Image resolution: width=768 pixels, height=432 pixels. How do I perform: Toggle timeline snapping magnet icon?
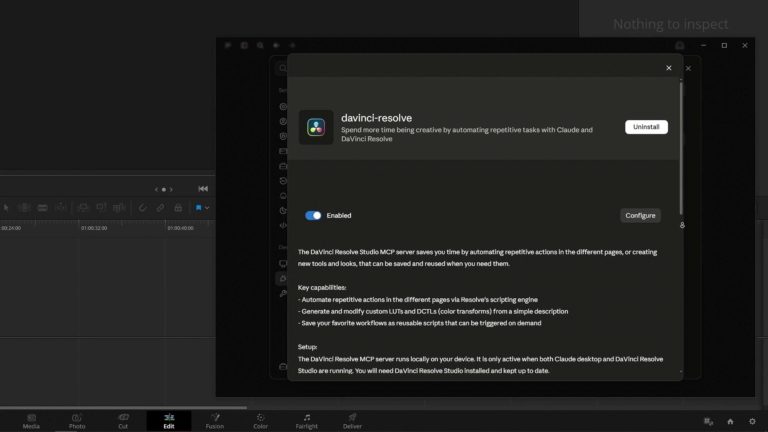click(143, 208)
